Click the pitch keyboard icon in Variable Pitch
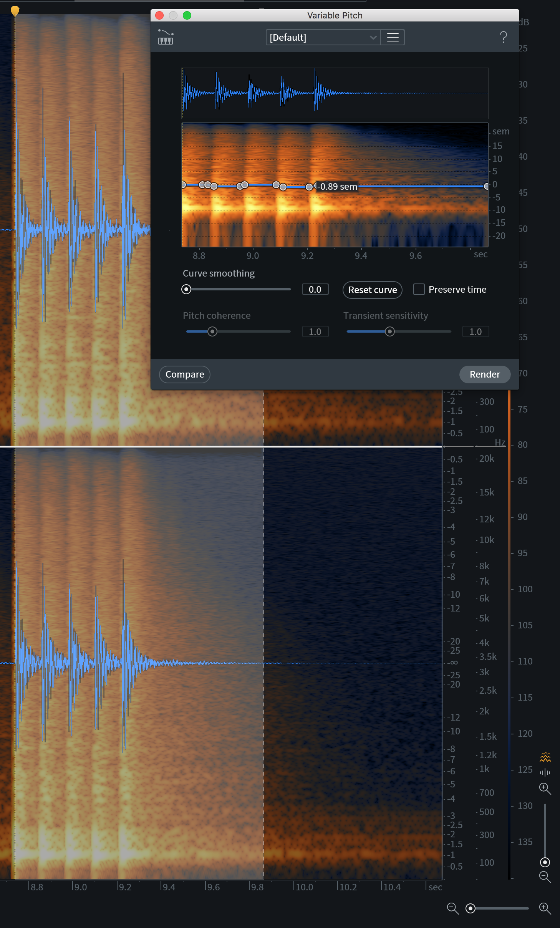Viewport: 560px width, 928px height. (166, 37)
